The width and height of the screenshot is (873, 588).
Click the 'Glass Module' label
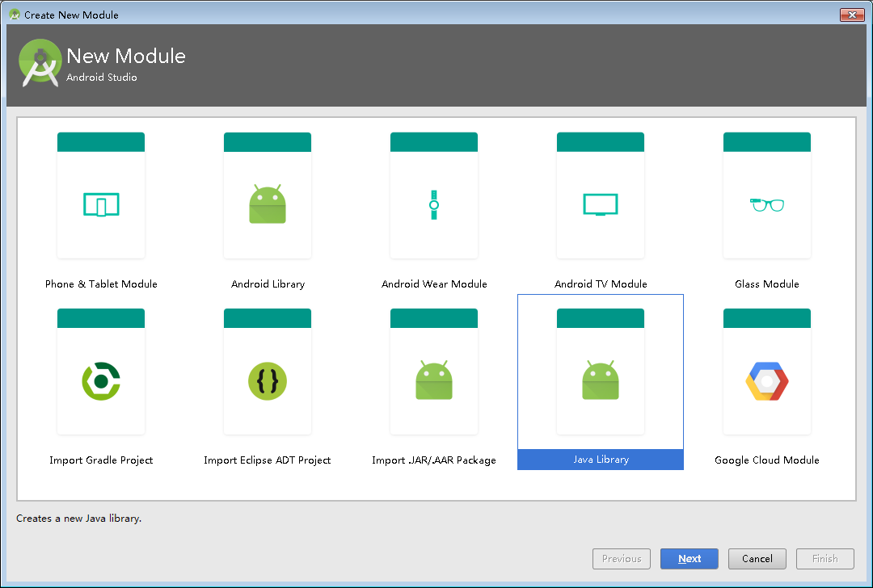point(766,283)
